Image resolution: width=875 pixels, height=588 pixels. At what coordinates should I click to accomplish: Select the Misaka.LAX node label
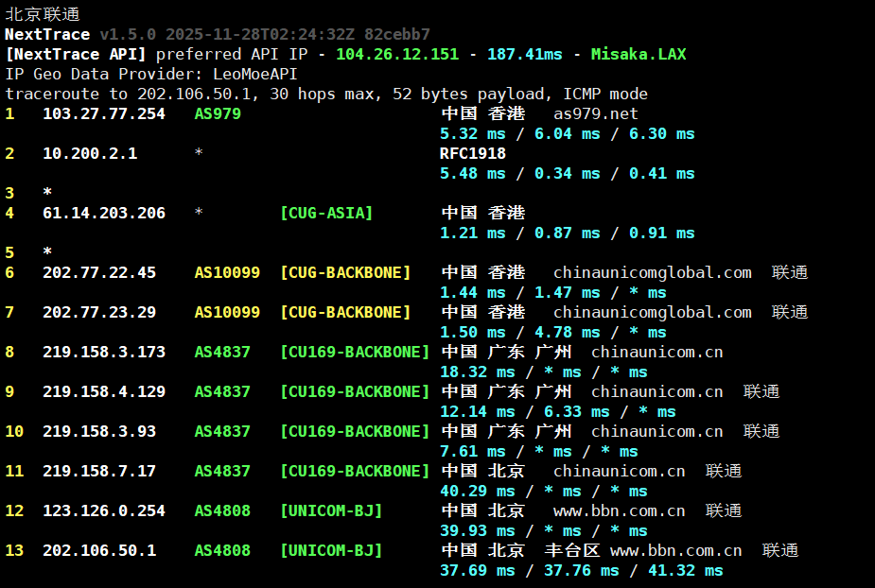639,54
